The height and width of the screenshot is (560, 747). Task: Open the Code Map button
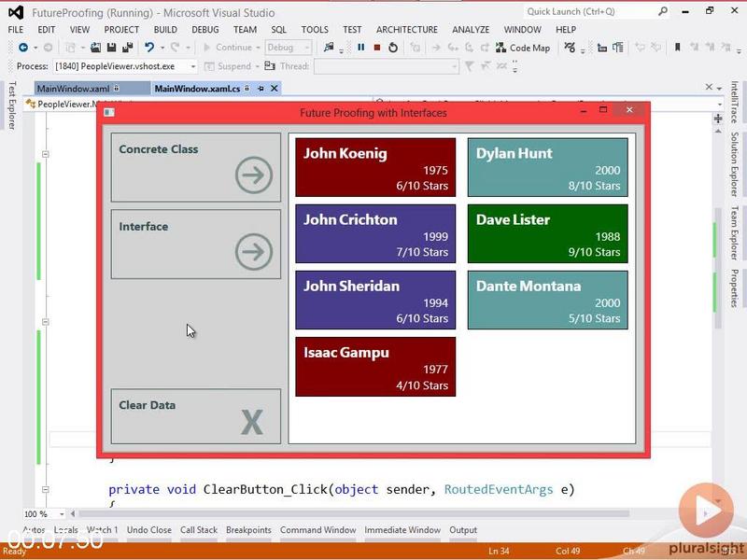pos(523,48)
